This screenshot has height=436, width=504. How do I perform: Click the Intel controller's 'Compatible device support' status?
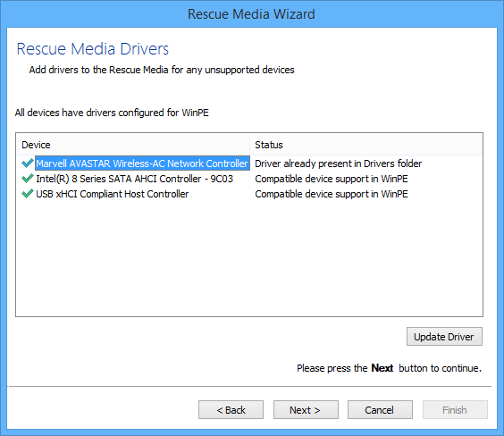click(332, 179)
